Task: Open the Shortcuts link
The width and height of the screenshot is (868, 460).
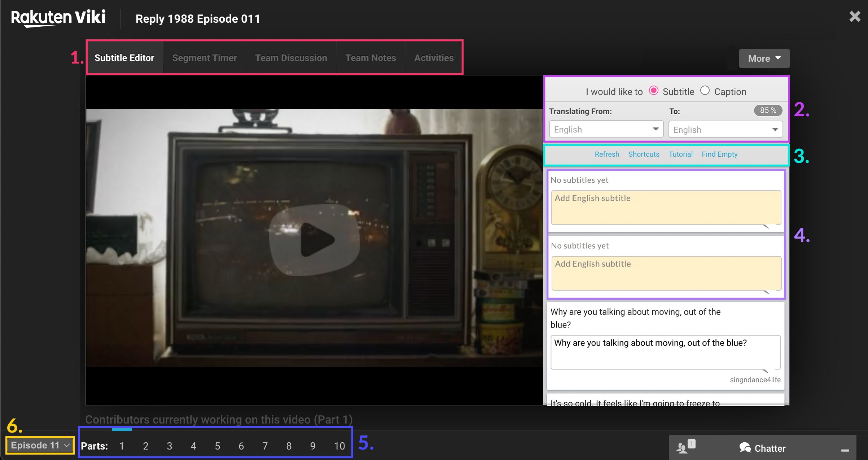Action: [644, 154]
